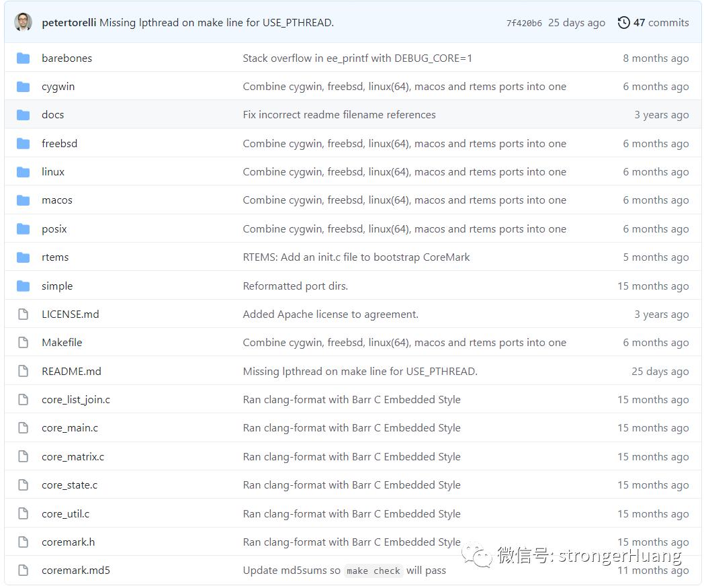
Task: Open the macos folder
Action: 57,200
